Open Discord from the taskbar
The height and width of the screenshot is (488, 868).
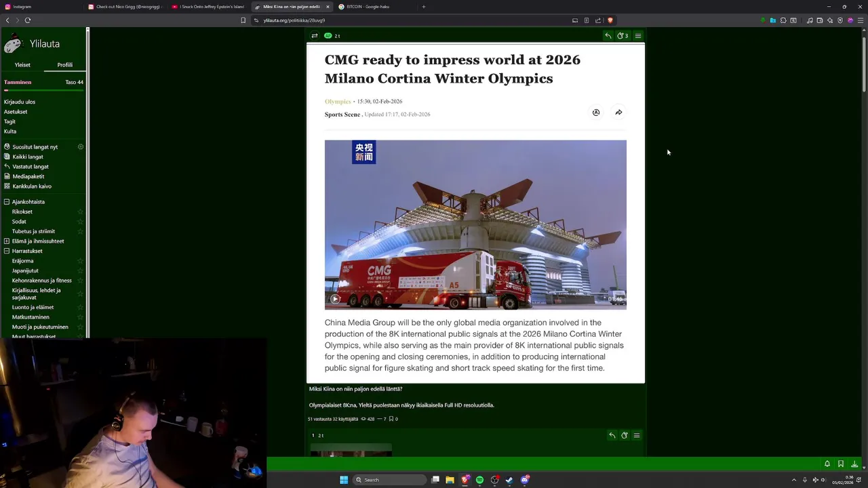(x=524, y=480)
